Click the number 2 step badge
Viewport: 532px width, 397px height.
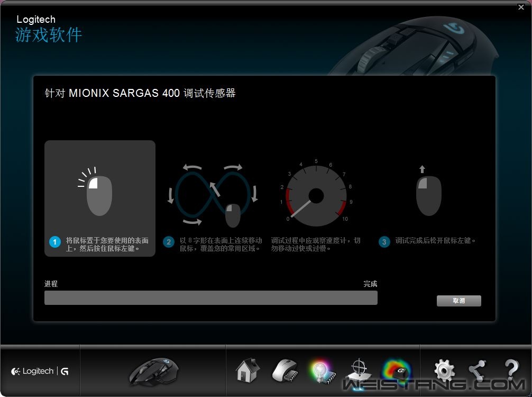click(169, 242)
